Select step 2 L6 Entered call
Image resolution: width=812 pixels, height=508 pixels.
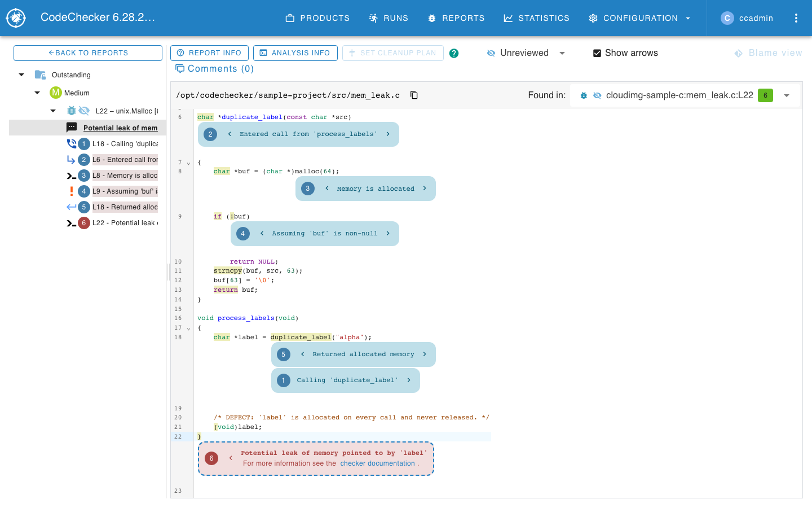coord(125,160)
